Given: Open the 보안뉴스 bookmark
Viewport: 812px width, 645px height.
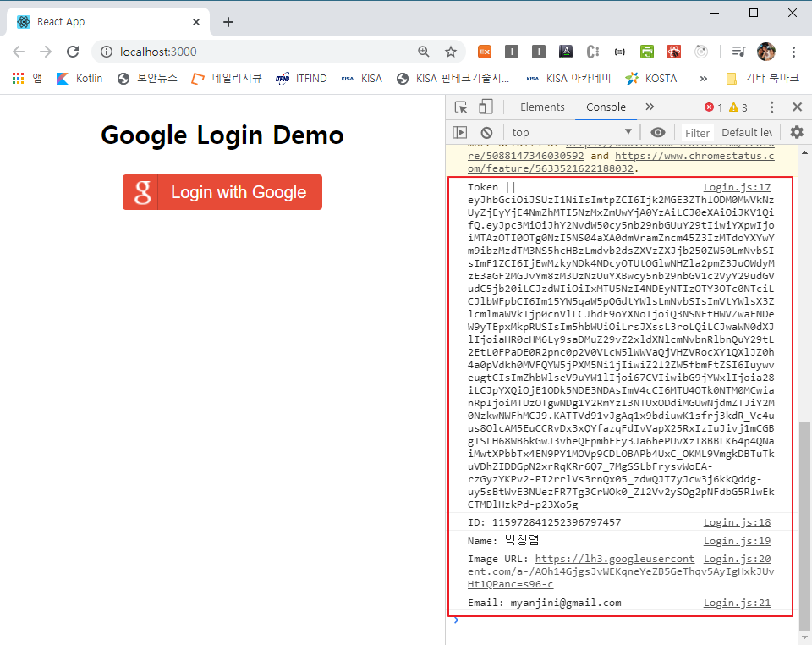Looking at the screenshot, I should click(147, 78).
